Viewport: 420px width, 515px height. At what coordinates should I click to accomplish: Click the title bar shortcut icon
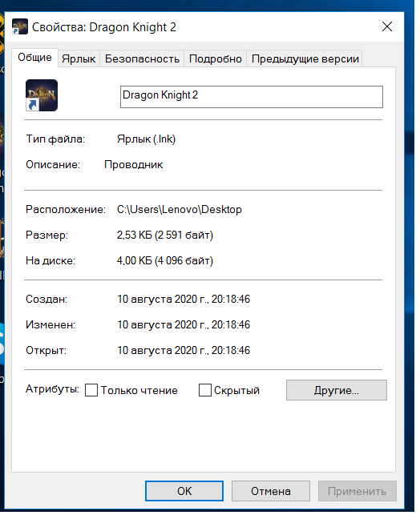[20, 27]
